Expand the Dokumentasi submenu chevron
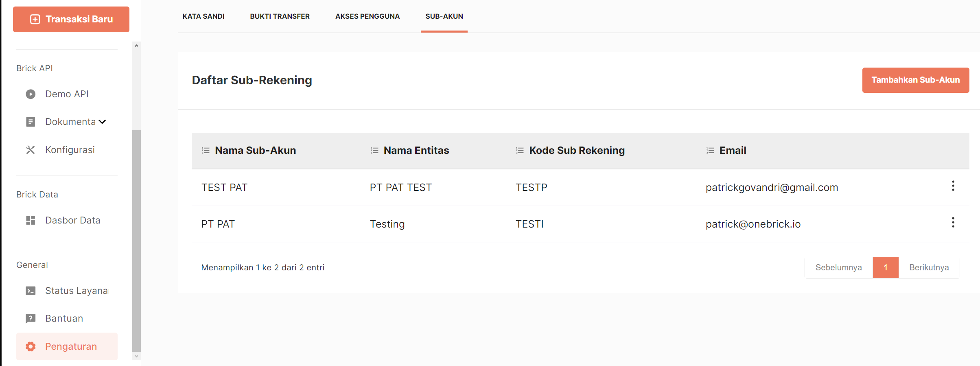This screenshot has height=366, width=980. pos(103,122)
